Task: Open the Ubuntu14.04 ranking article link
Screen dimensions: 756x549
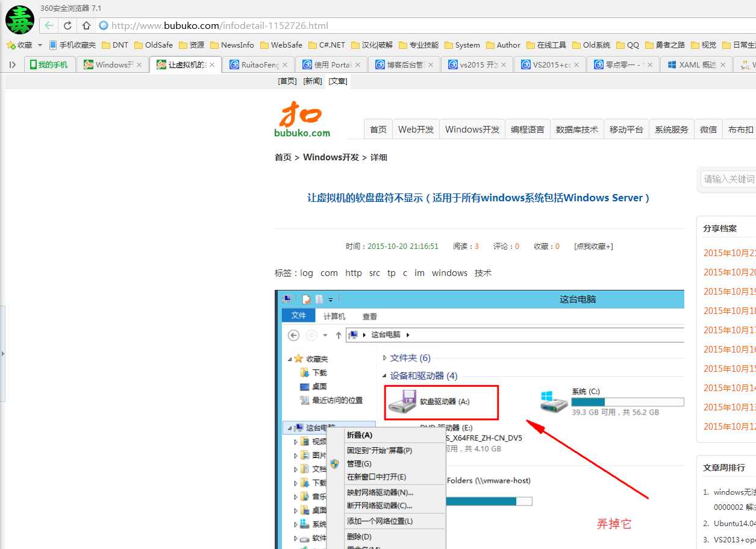Action: (x=735, y=523)
